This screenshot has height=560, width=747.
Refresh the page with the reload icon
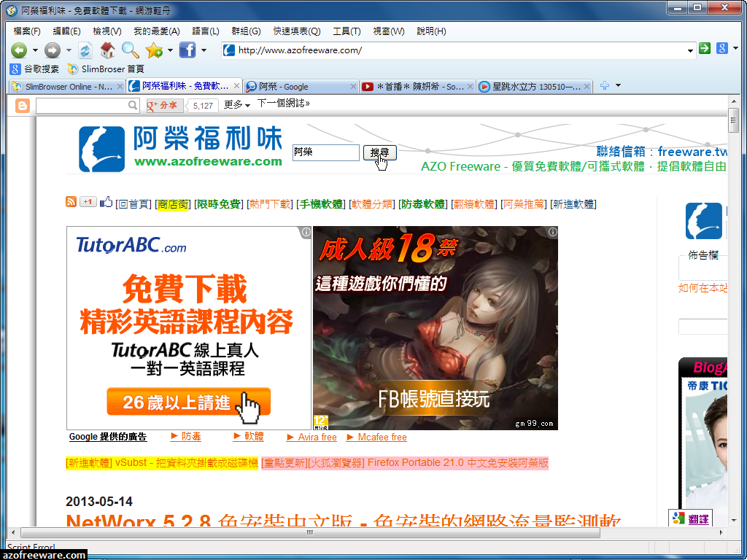85,50
